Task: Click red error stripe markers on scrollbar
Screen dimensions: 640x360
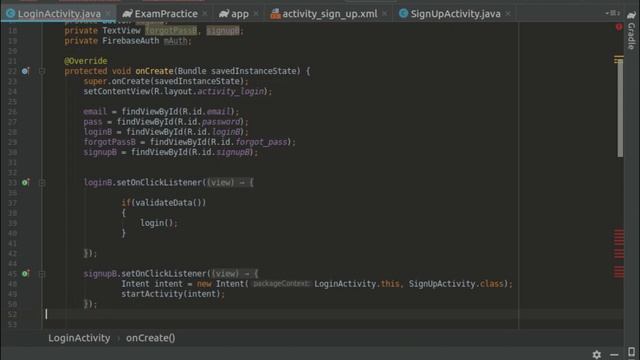Action: pyautogui.click(x=619, y=253)
